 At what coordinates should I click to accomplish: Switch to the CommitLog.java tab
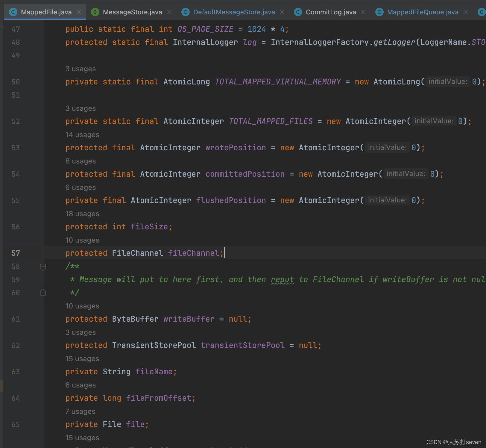coord(331,12)
